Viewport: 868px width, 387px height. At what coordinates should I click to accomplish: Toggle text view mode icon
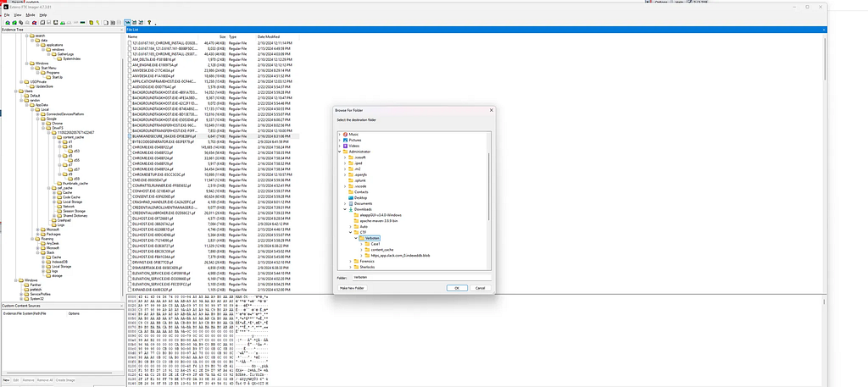[134, 23]
